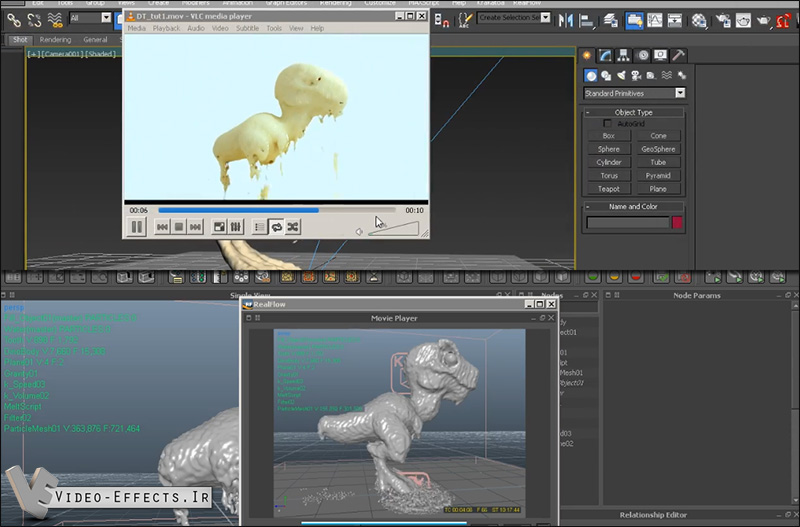Create a Plane primitive
The image size is (800, 527).
[x=658, y=189]
